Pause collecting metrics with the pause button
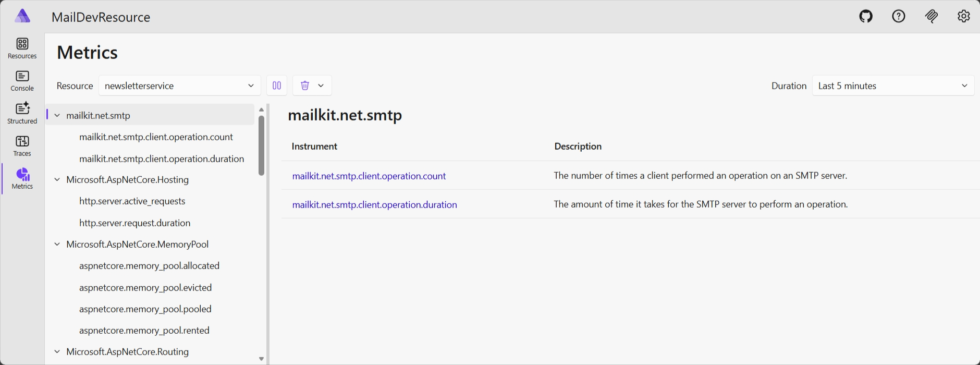This screenshot has width=980, height=365. [276, 85]
